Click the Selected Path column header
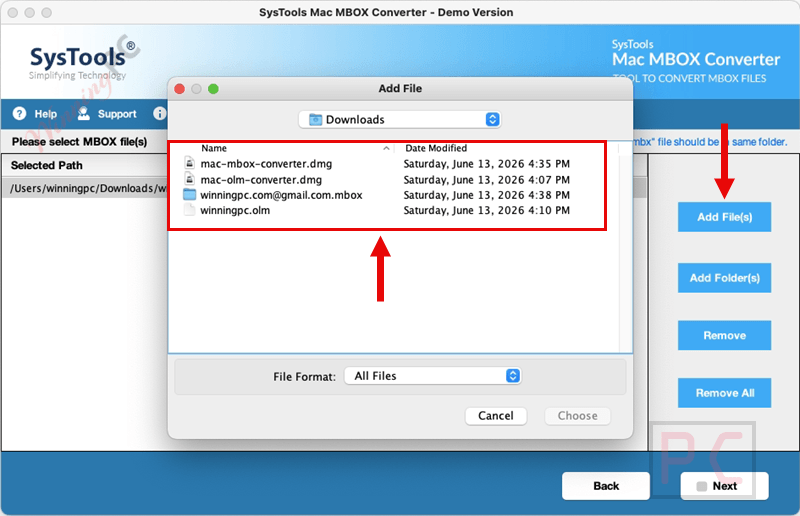The width and height of the screenshot is (800, 516). [46, 165]
